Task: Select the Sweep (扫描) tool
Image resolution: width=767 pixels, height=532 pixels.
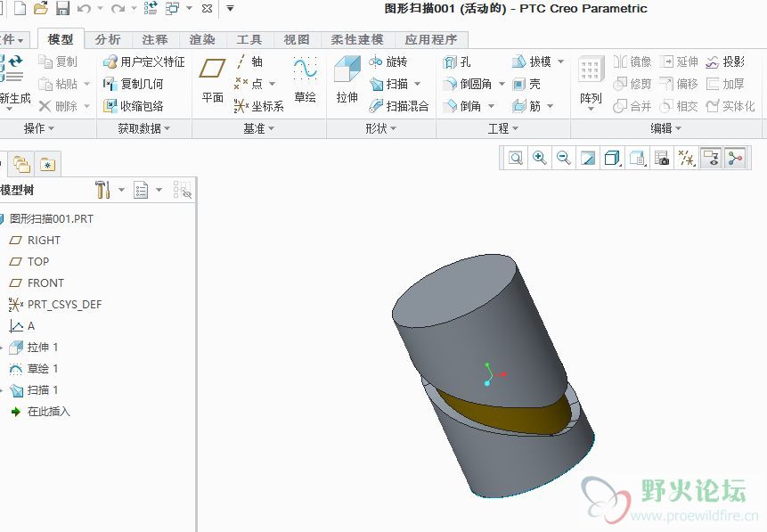Action: pos(389,84)
